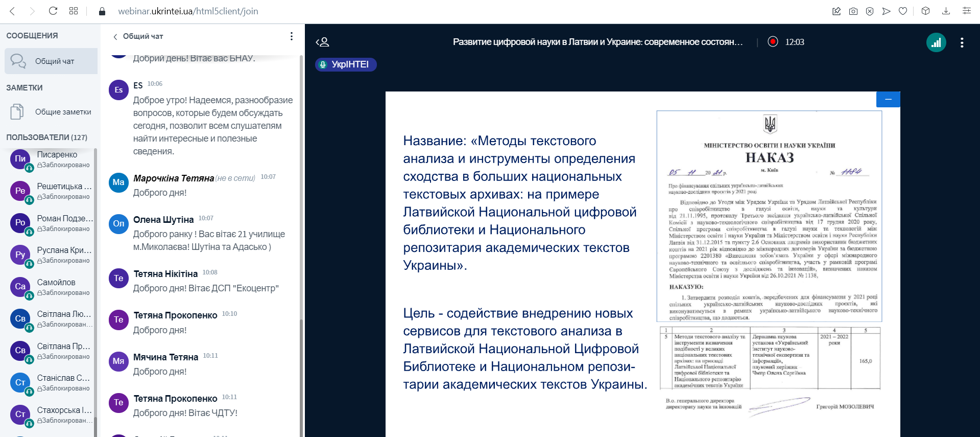Click Олена Шутіна's chat avatar
980x437 pixels.
(x=118, y=224)
